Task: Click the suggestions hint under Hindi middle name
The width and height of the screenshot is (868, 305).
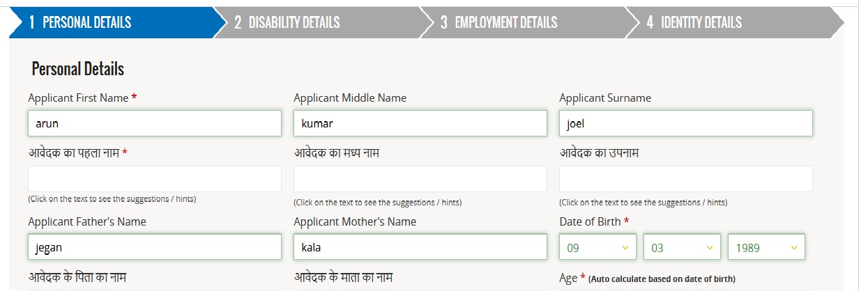Action: 377,203
